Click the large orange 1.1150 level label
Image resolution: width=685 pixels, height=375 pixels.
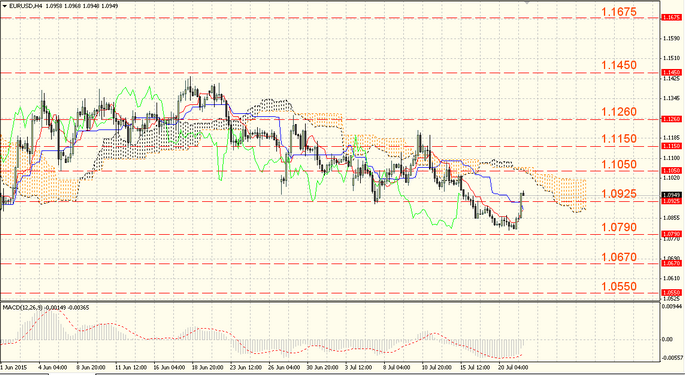(619, 139)
